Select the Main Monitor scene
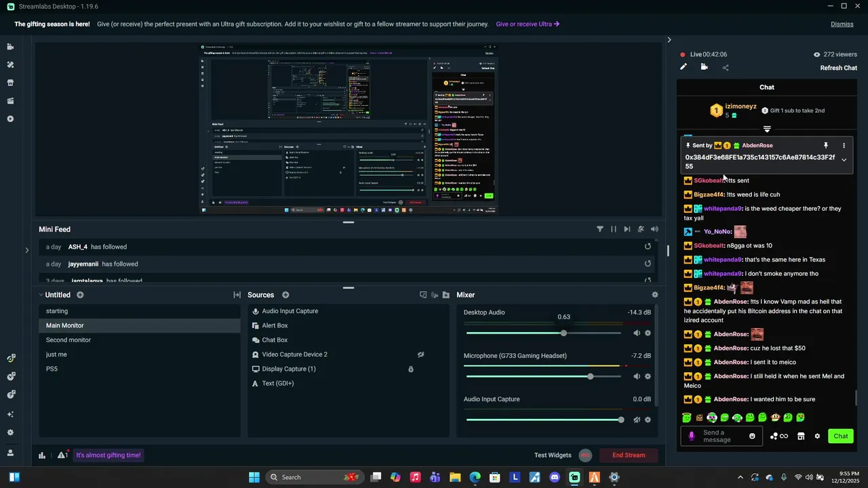The height and width of the screenshot is (488, 868). [140, 325]
